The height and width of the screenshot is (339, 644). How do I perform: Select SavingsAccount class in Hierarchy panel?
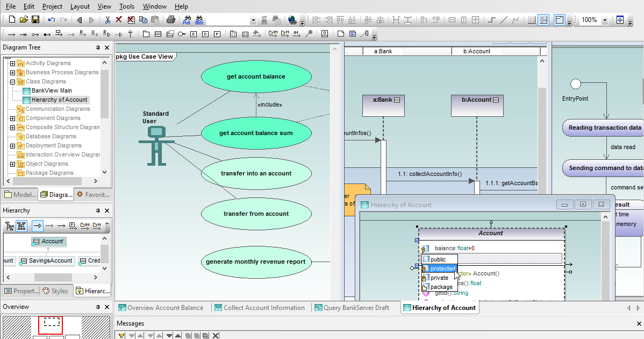click(47, 260)
